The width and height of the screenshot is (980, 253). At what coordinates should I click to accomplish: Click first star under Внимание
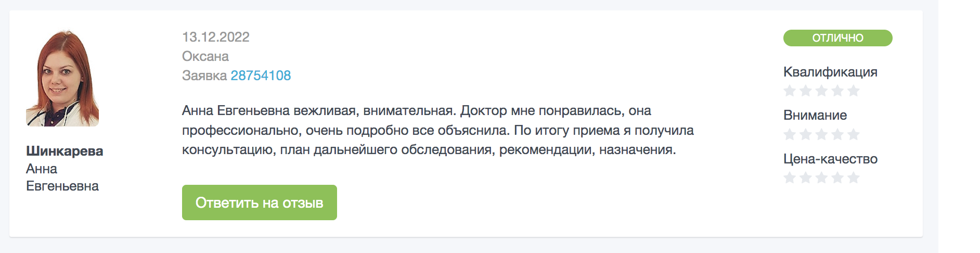790,135
